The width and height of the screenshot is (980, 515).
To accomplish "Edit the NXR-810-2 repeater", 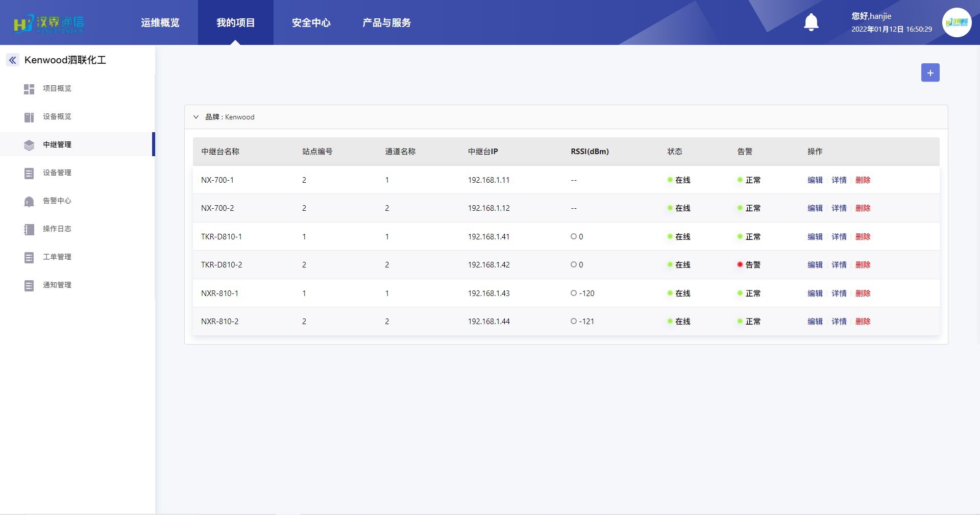I will click(x=815, y=322).
